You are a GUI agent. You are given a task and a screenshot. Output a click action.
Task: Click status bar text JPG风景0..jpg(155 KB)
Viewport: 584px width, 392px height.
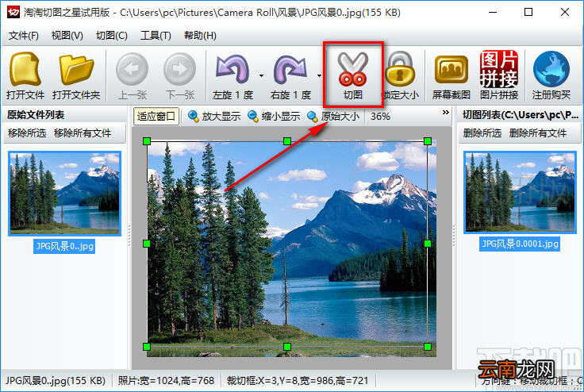[55, 380]
